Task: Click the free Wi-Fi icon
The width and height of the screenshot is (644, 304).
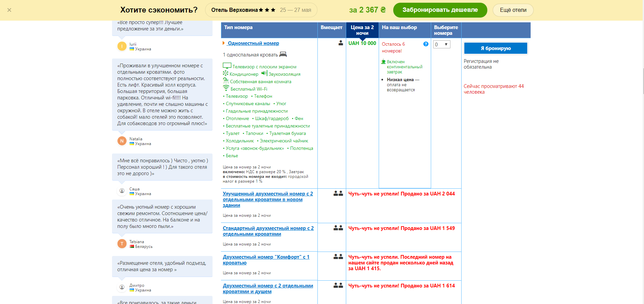Action: pyautogui.click(x=226, y=88)
